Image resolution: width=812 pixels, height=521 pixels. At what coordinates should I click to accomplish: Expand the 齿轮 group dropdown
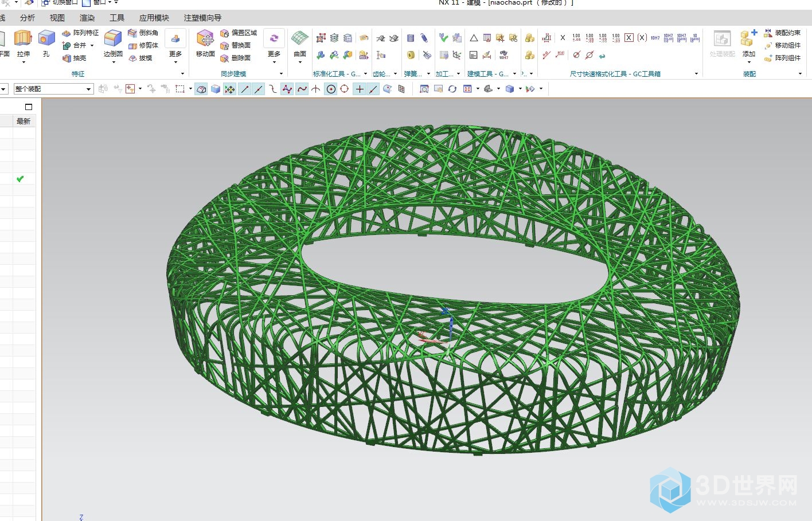[395, 73]
